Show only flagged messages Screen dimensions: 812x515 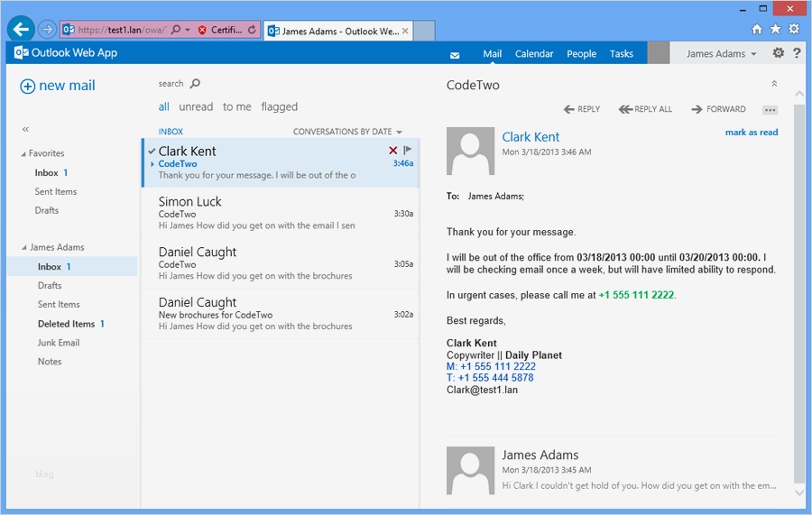tap(279, 107)
